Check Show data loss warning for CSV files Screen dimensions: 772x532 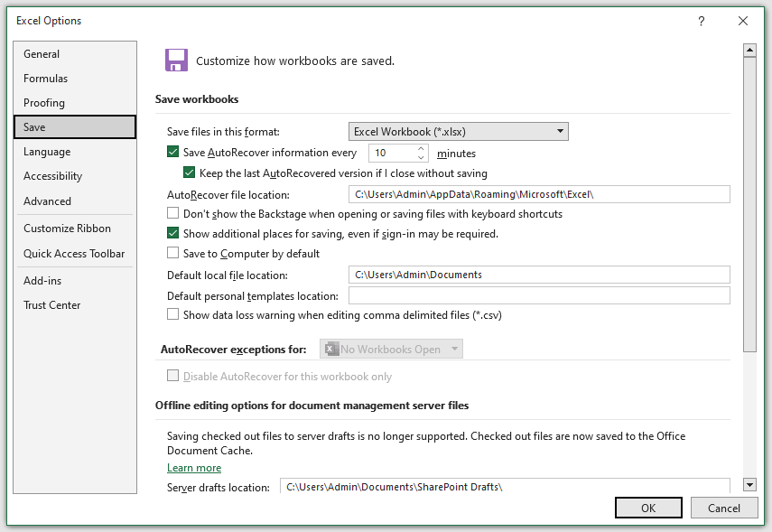point(172,314)
